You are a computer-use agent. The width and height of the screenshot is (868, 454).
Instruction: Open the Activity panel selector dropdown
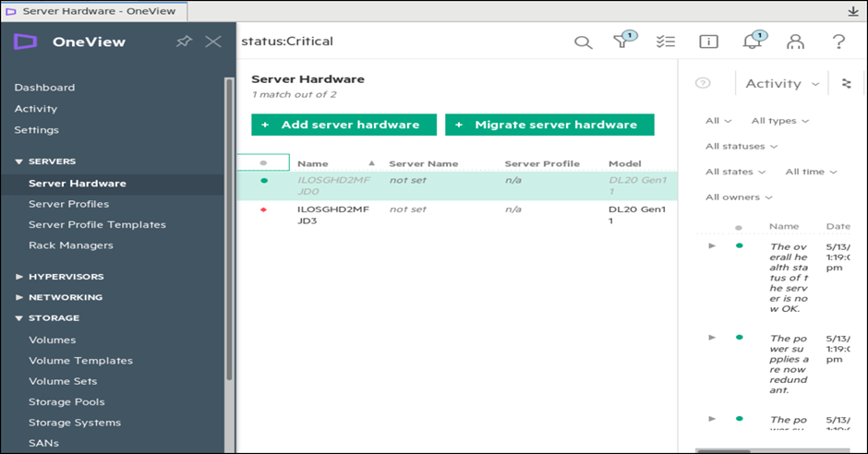pyautogui.click(x=782, y=83)
